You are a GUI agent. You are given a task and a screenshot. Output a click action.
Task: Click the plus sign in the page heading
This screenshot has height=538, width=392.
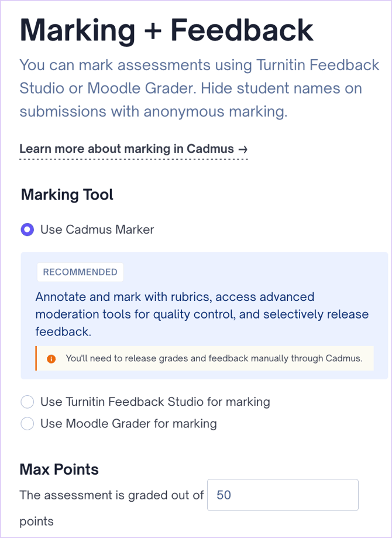point(154,30)
